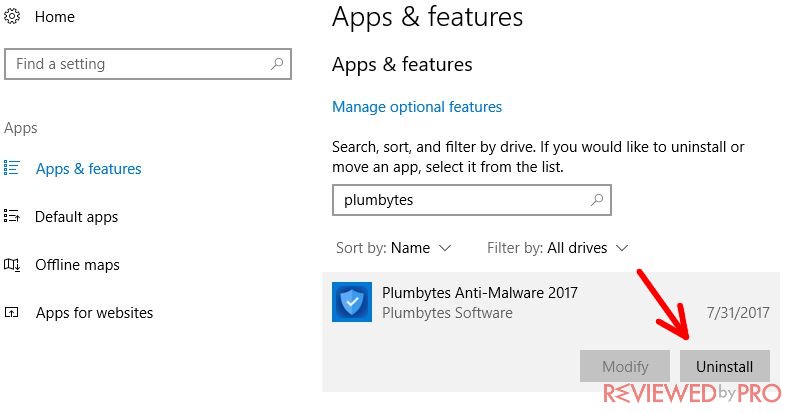Click the Uninstall button
Screen dimensions: 794x413
[x=725, y=366]
